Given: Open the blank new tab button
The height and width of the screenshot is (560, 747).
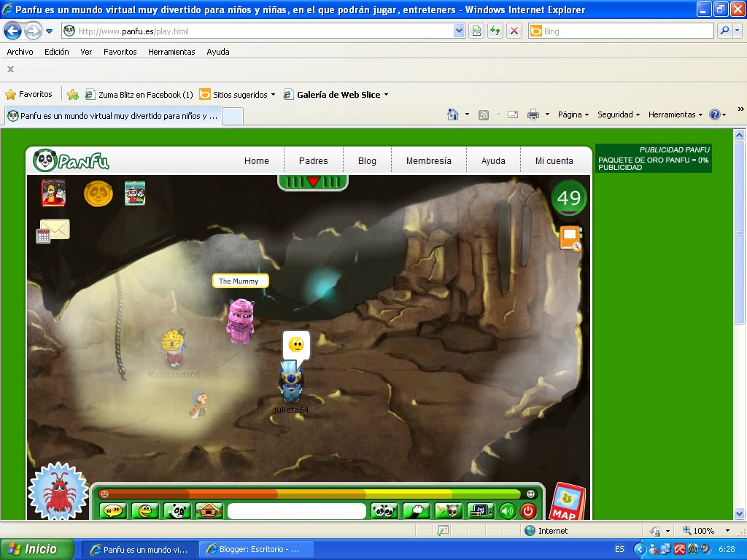Looking at the screenshot, I should tap(233, 116).
